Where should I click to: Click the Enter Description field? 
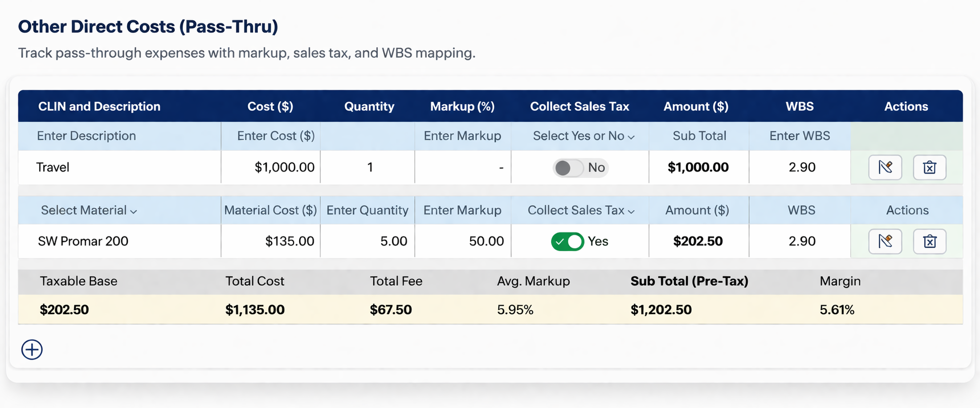click(120, 136)
